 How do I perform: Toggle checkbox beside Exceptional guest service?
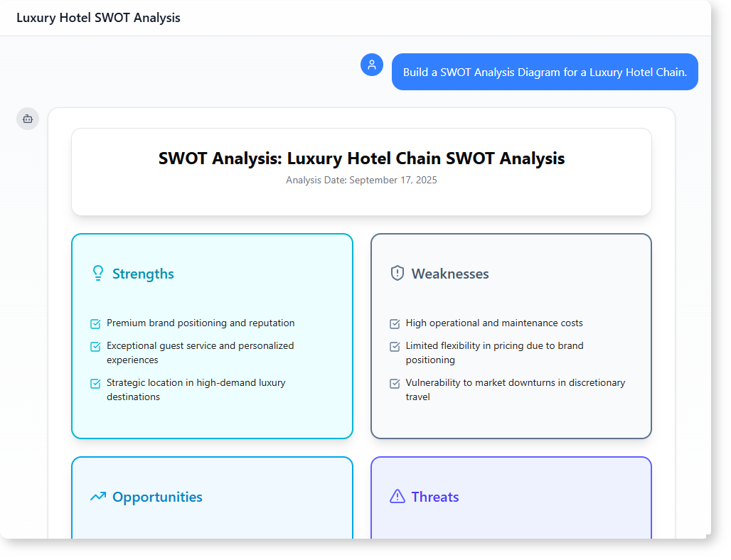pyautogui.click(x=96, y=347)
